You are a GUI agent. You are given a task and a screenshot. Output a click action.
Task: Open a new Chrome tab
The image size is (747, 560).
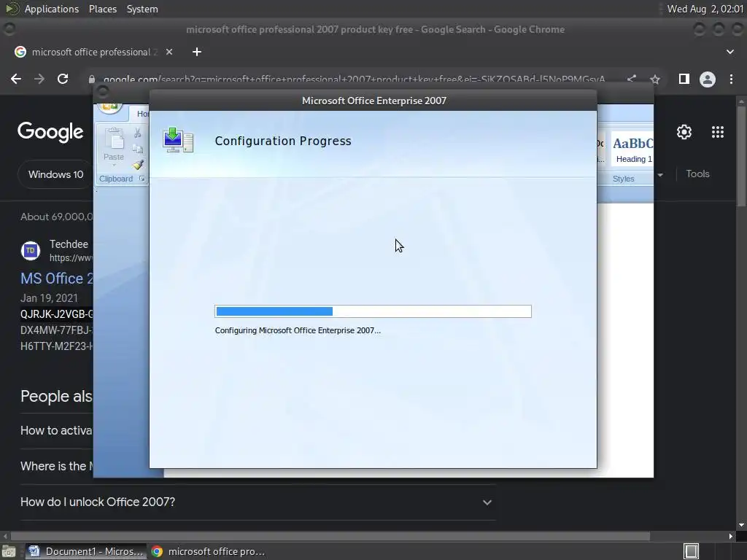pos(197,52)
